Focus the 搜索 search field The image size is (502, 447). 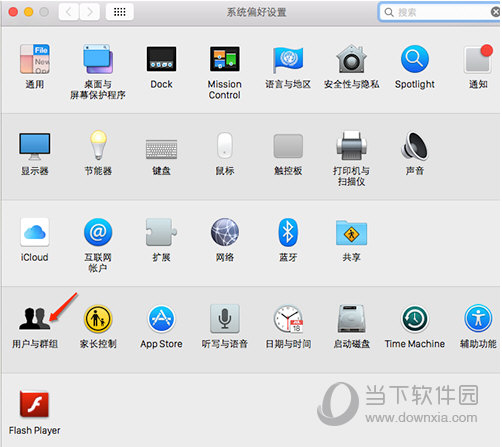click(x=440, y=12)
